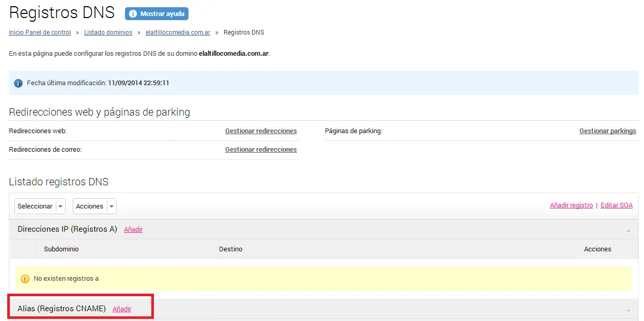Open Gestionar redirecciones for Redirecciones de correo
The image size is (644, 321).
(x=261, y=150)
